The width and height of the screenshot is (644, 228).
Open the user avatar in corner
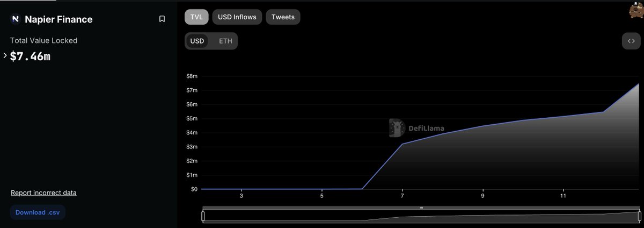click(636, 10)
